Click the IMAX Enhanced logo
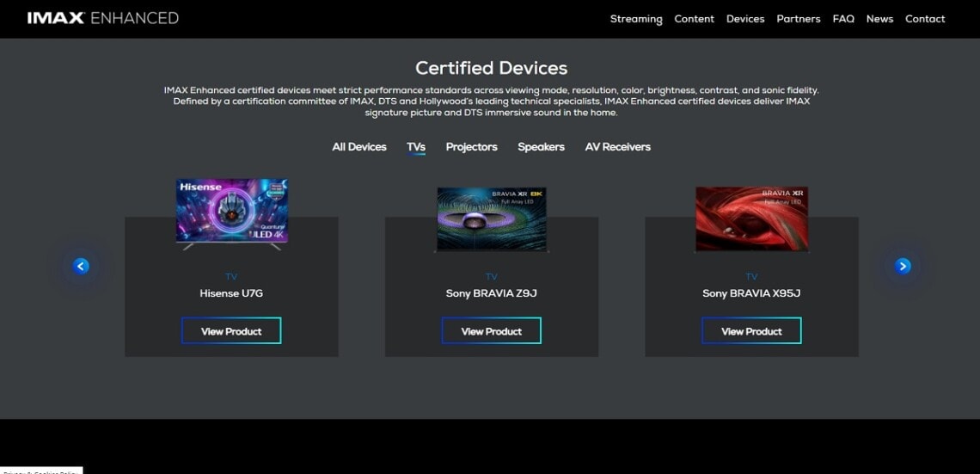The width and height of the screenshot is (980, 474). coord(103,18)
